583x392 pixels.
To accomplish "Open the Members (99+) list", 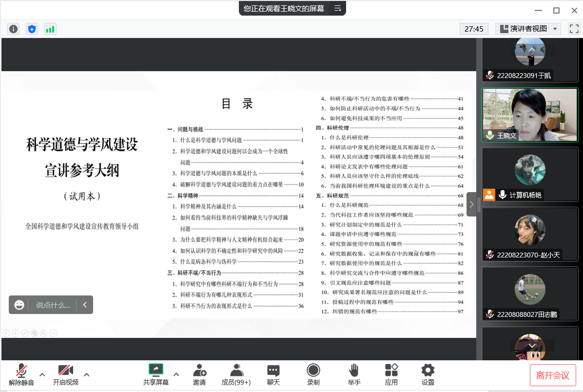I will pyautogui.click(x=236, y=374).
